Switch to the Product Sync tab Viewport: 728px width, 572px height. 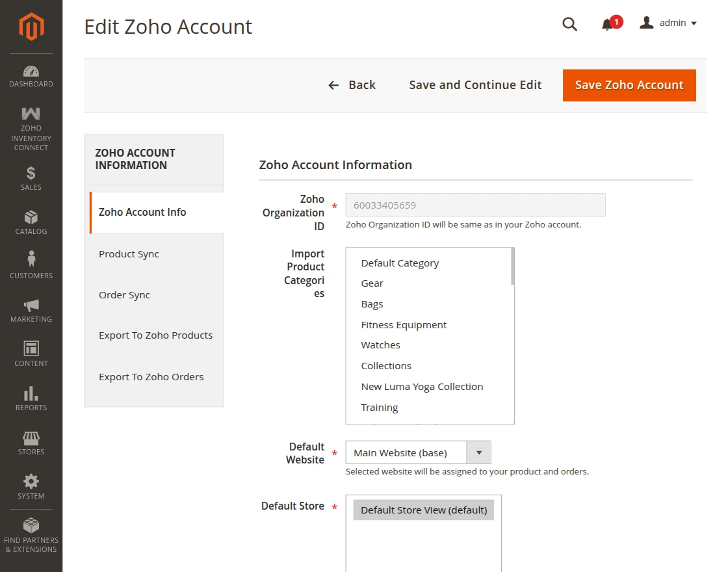[x=129, y=253]
